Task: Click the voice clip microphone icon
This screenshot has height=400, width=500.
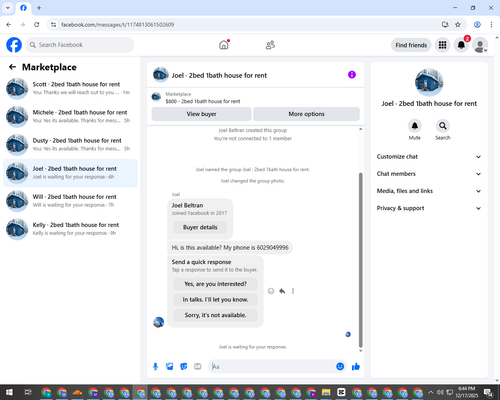Action: point(155,367)
